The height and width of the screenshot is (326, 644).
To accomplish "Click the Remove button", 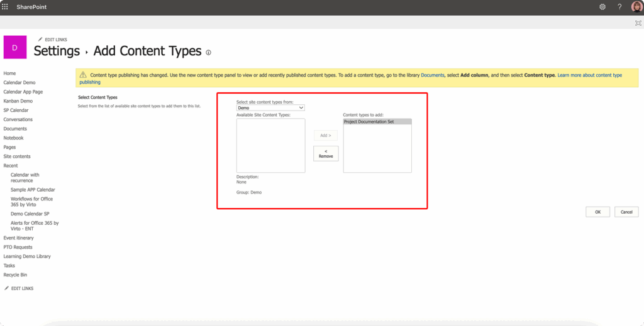I will pyautogui.click(x=326, y=153).
